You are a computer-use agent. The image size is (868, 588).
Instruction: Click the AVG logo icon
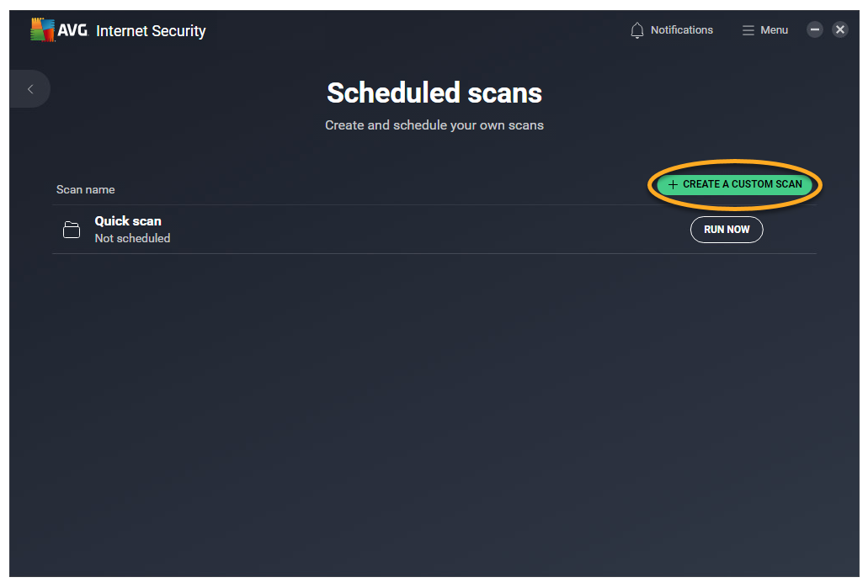pyautogui.click(x=43, y=30)
